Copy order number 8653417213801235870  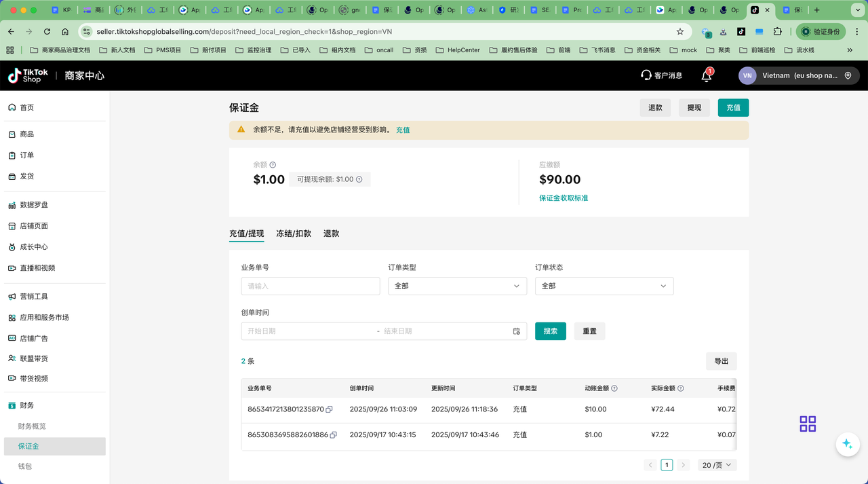[330, 409]
